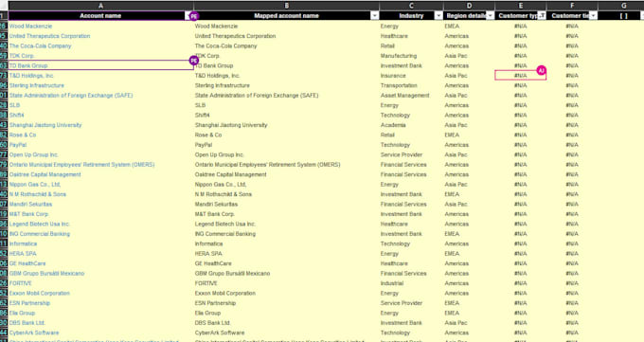Image resolution: width=644 pixels, height=342 pixels.
Task: Select the Industrial industry cell
Action: point(411,283)
